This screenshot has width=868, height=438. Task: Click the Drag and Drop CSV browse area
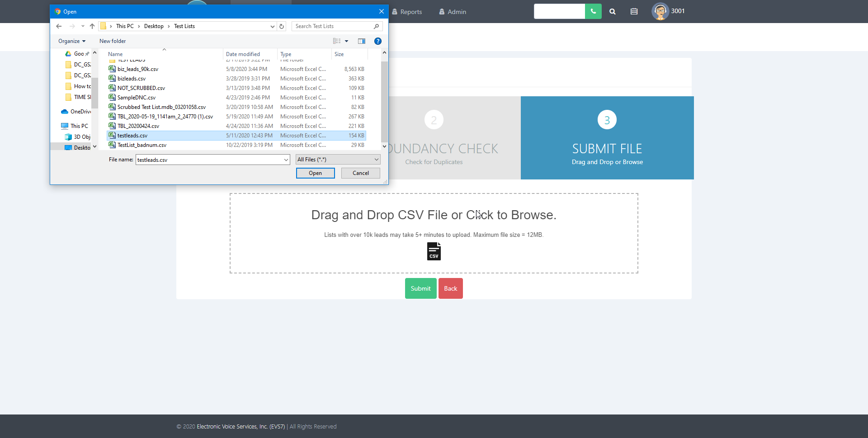pos(434,233)
